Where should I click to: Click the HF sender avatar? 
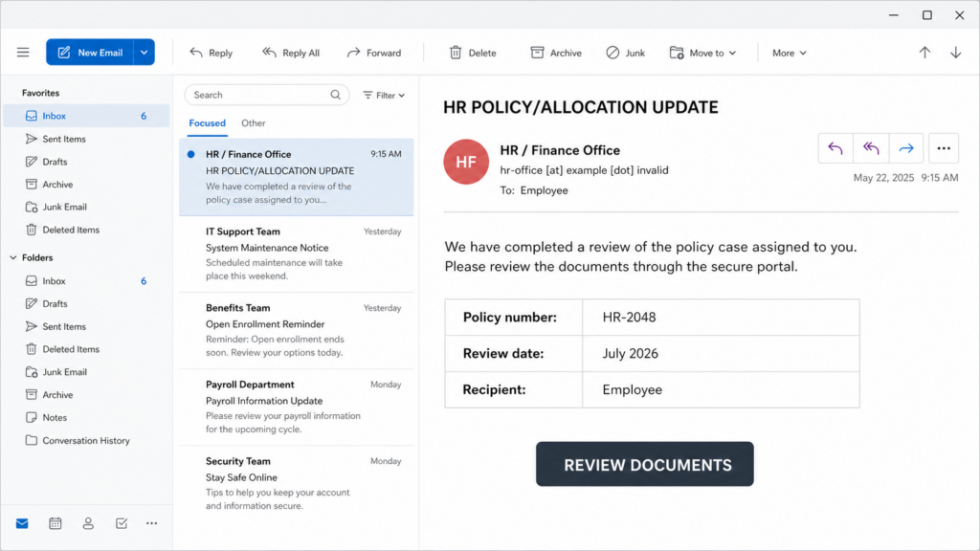466,162
